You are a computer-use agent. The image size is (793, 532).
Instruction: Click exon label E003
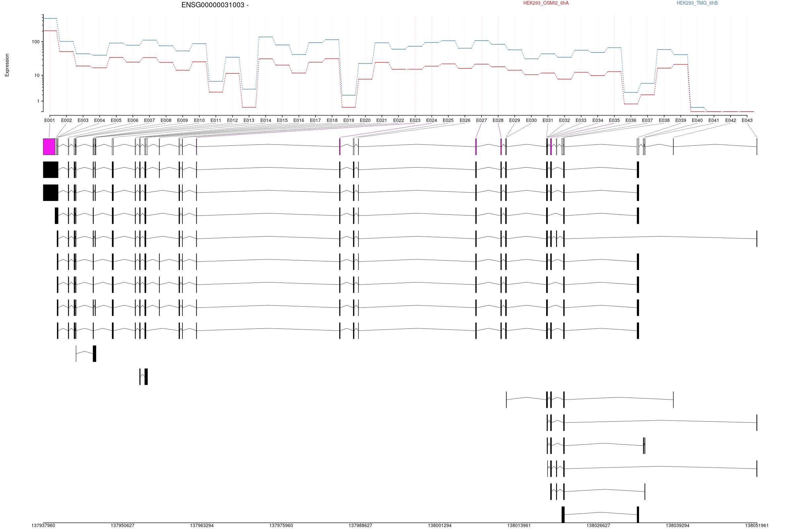pos(83,121)
